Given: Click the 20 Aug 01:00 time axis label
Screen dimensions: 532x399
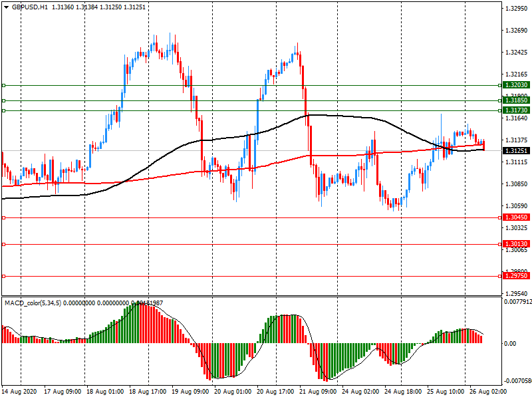Looking at the screenshot, I should coord(233,392).
